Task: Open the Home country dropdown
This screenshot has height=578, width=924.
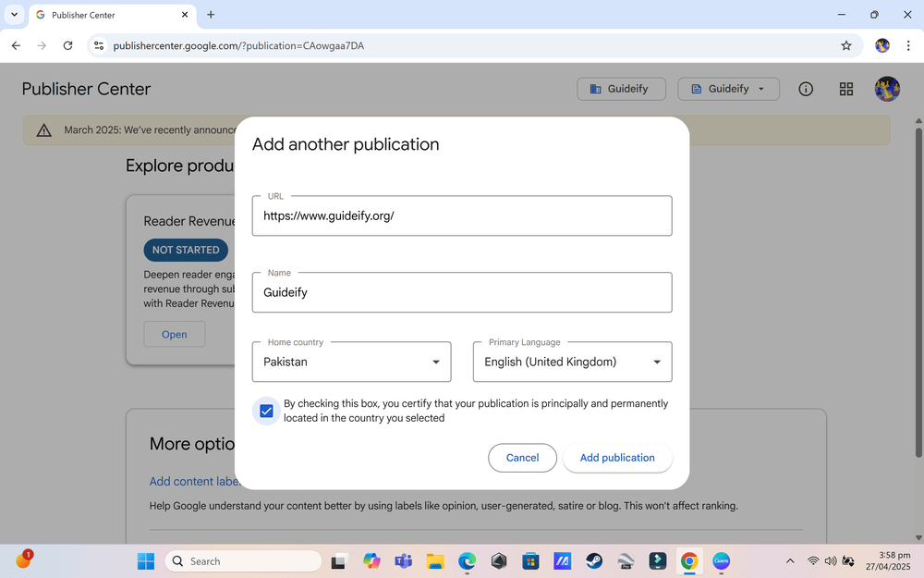Action: tap(351, 362)
